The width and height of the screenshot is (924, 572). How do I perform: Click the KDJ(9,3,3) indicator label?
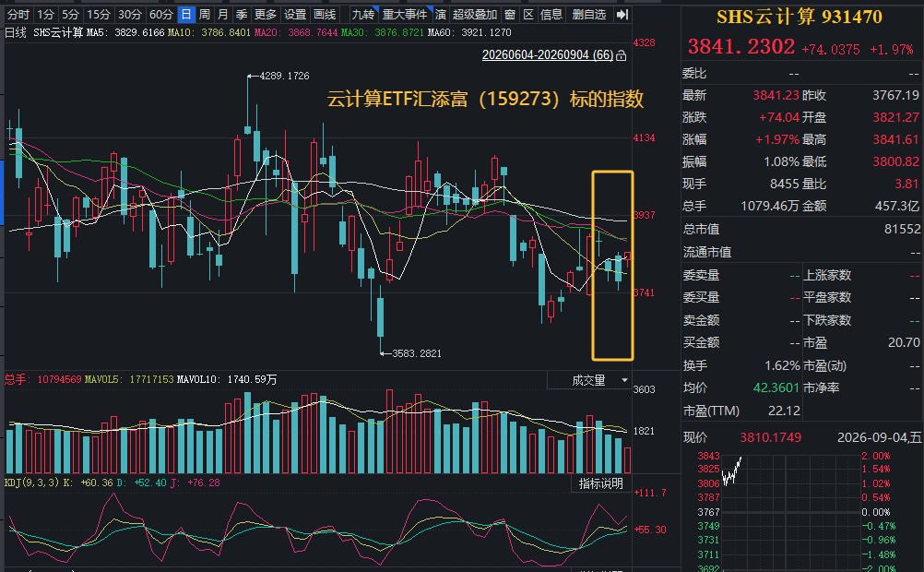coord(31,483)
